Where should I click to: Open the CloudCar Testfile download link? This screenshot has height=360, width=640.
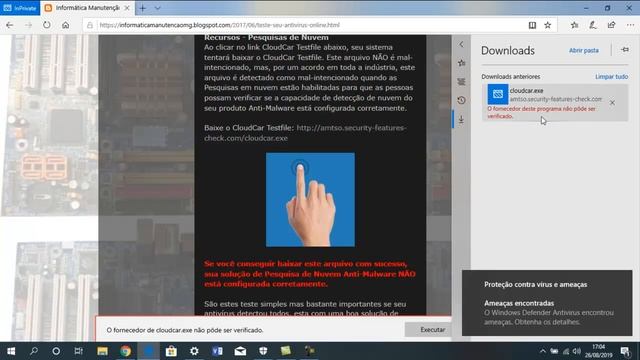tap(305, 133)
